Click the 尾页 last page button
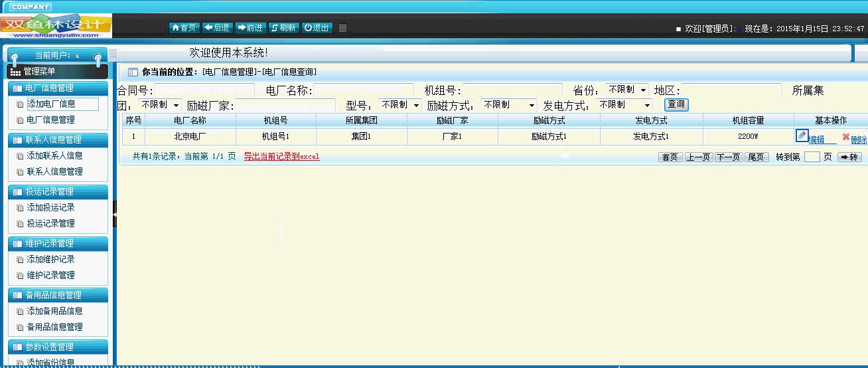This screenshot has width=868, height=368. click(757, 157)
